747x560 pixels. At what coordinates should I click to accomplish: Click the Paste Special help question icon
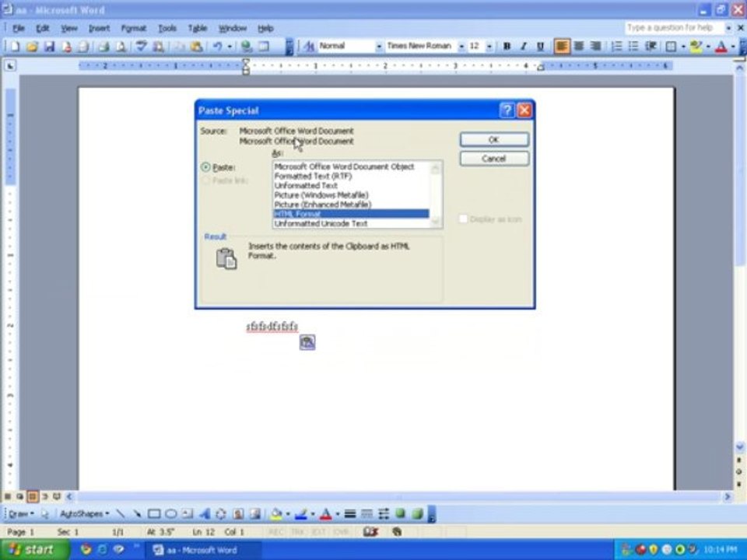(x=507, y=110)
